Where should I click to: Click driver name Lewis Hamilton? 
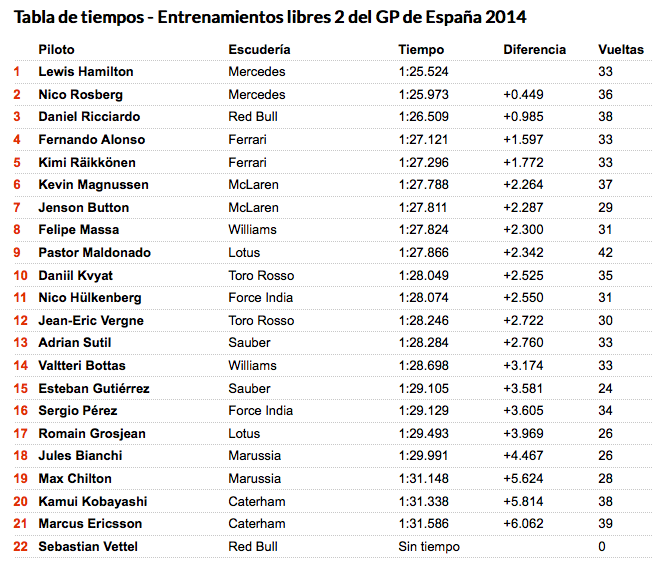pos(86,72)
